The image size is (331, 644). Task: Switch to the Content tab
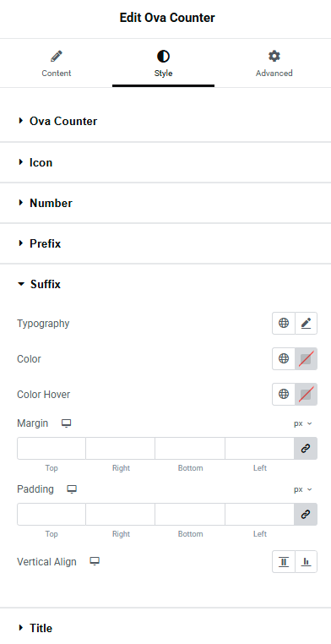click(x=57, y=64)
